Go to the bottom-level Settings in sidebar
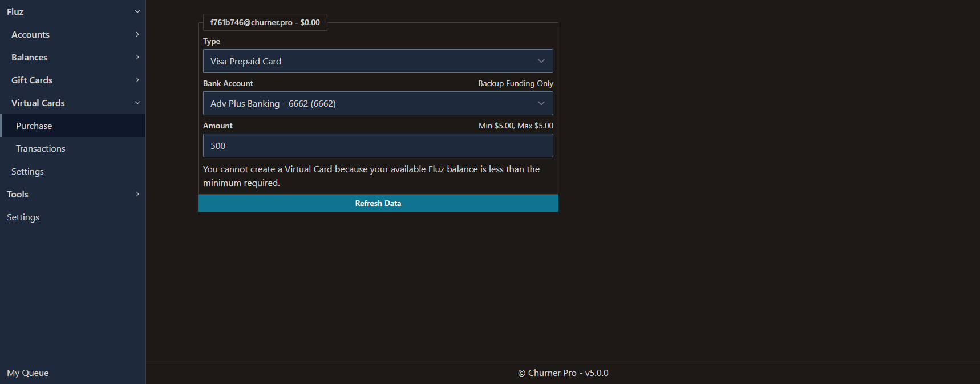 [23, 217]
